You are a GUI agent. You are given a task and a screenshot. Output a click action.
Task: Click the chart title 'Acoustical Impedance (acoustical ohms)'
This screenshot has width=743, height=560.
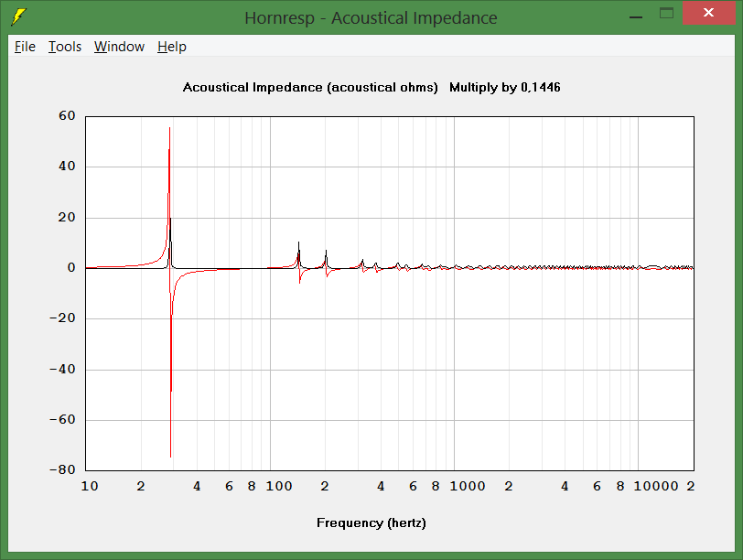[x=310, y=88]
